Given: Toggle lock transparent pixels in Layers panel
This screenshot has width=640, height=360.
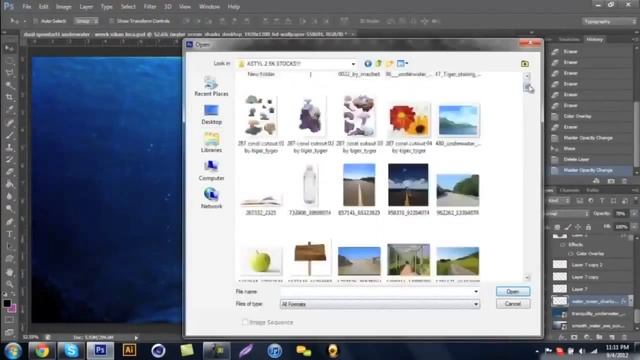Looking at the screenshot, I should click(x=557, y=227).
